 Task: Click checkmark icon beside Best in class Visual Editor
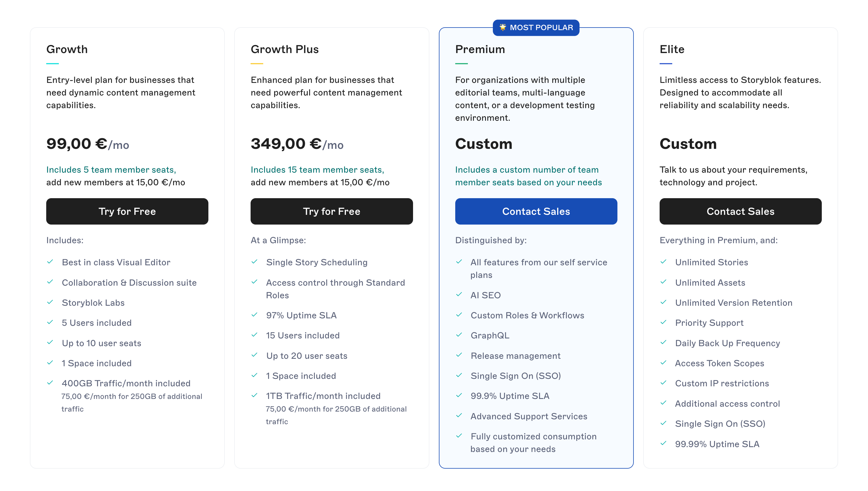tap(50, 262)
